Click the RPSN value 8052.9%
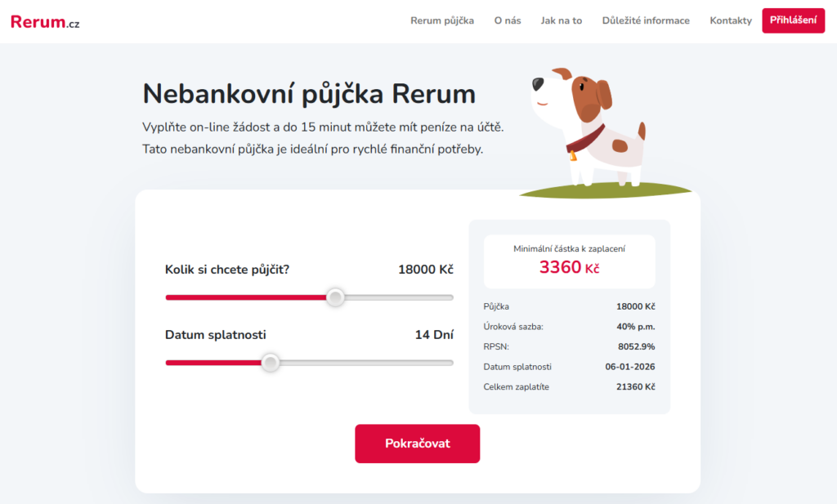This screenshot has height=504, width=837. [x=635, y=346]
